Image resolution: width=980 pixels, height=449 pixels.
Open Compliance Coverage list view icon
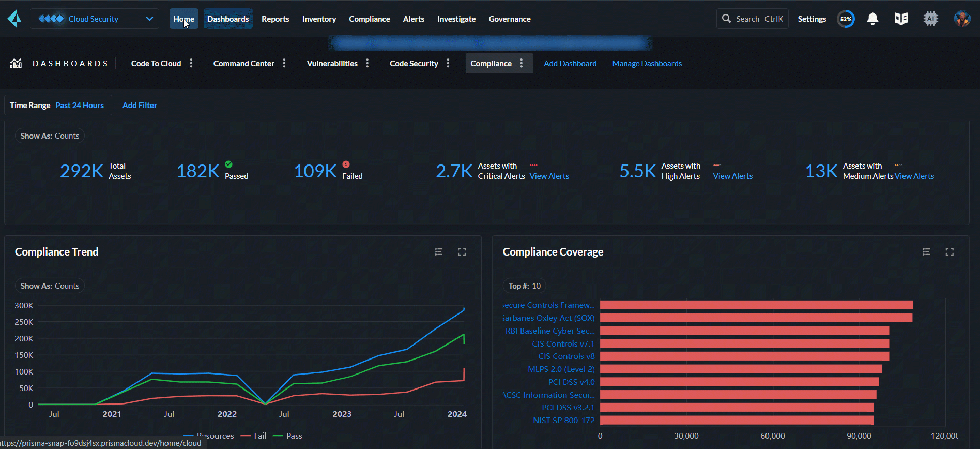[926, 252]
